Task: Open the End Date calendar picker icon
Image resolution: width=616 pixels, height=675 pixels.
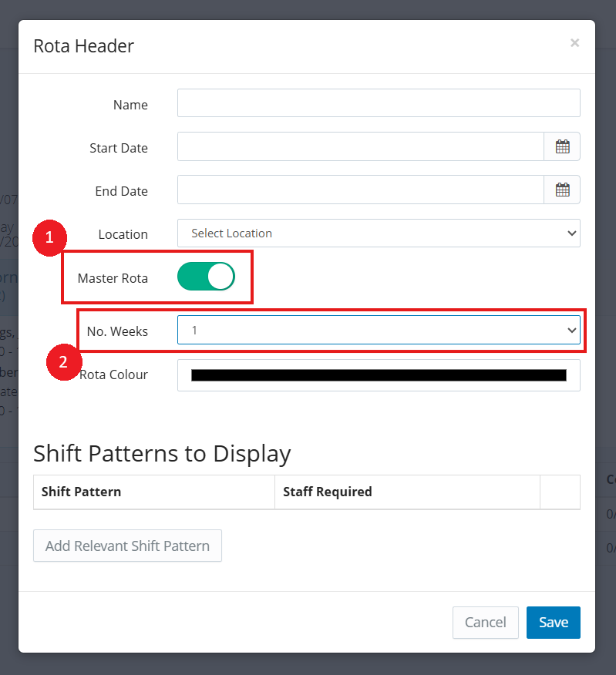Action: coord(562,190)
